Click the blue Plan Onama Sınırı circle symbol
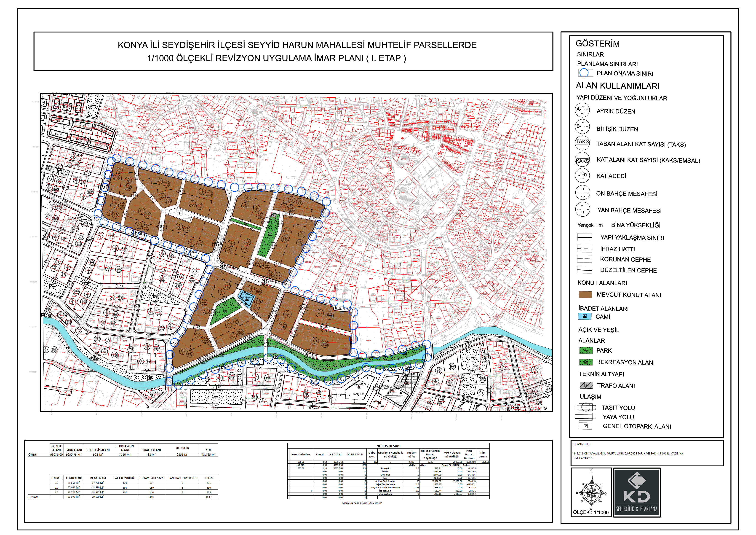The height and width of the screenshot is (535, 756). (584, 73)
